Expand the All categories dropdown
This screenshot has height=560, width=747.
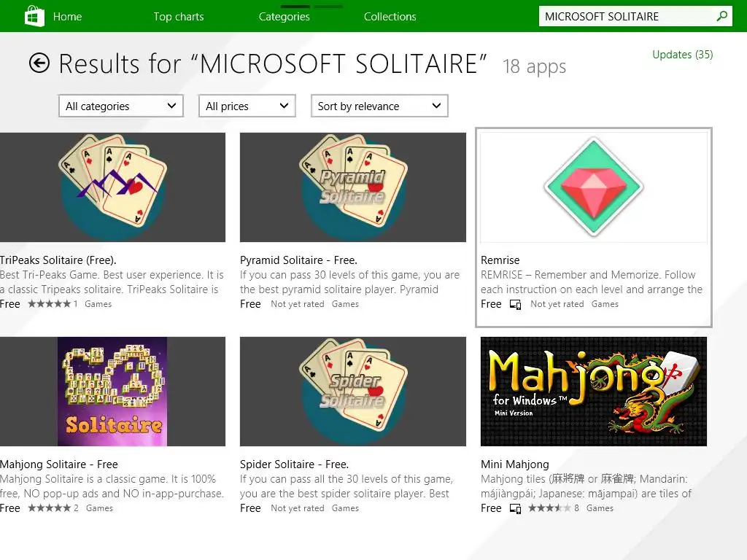[121, 106]
